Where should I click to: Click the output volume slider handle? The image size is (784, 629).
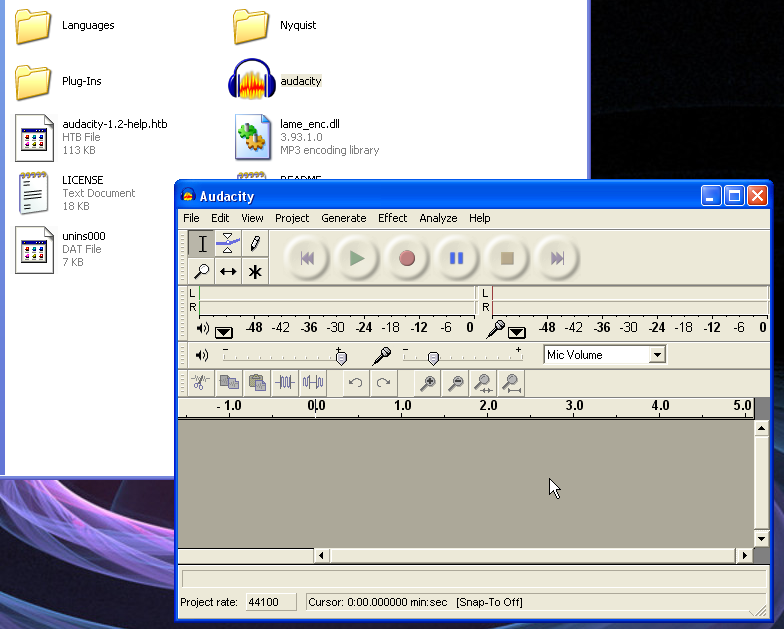341,358
